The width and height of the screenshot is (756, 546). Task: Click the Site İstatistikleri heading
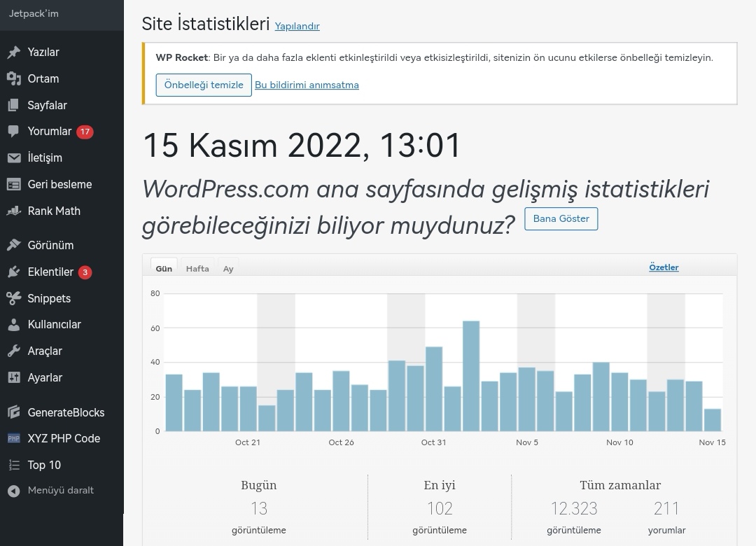pos(205,24)
